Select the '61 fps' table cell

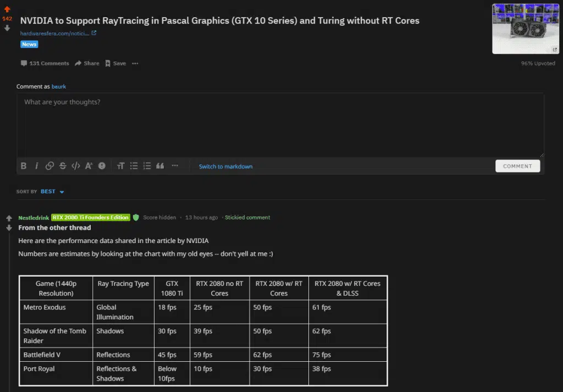[x=347, y=312]
